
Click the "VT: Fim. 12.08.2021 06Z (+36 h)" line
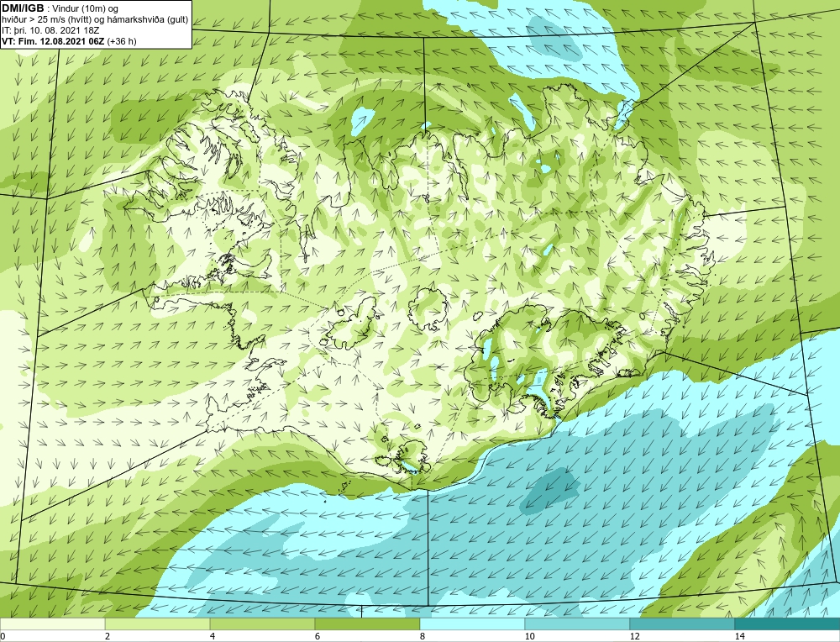click(69, 41)
